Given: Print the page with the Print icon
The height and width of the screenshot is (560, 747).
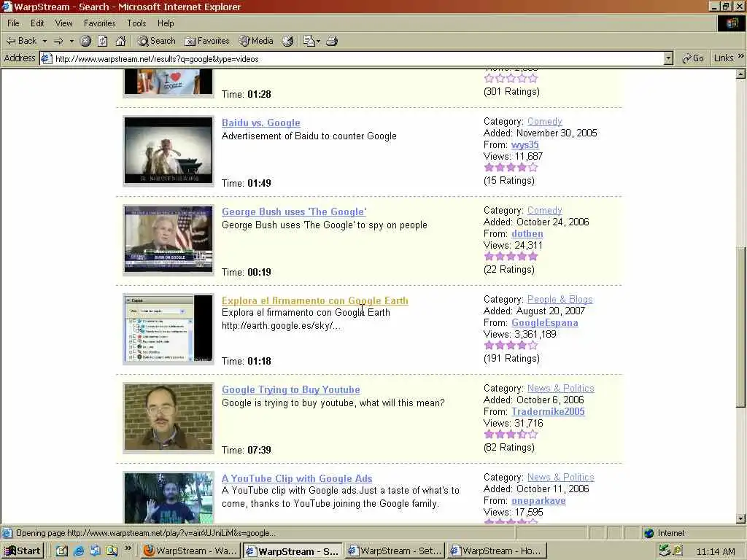Looking at the screenshot, I should (332, 41).
